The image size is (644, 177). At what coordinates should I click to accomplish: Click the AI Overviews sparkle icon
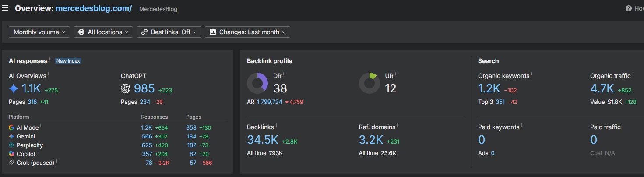[14, 89]
